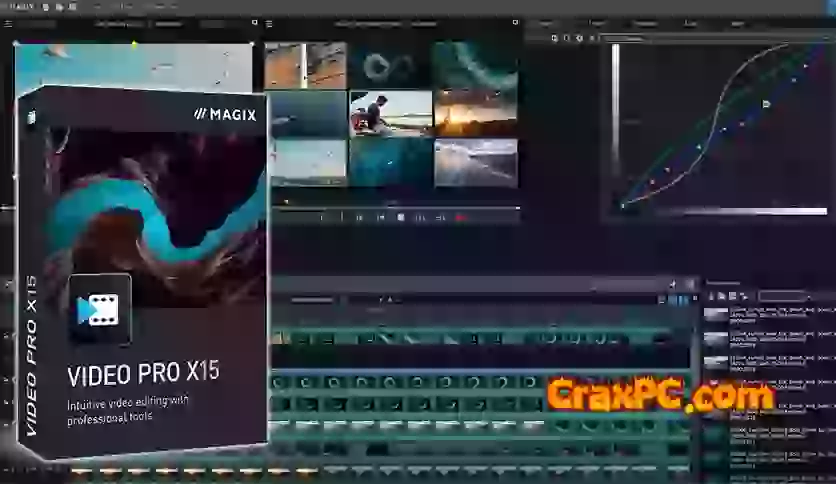Maximize the source monitor via its corner icon
Viewport: 836px width, 484px height.
pyautogui.click(x=255, y=22)
